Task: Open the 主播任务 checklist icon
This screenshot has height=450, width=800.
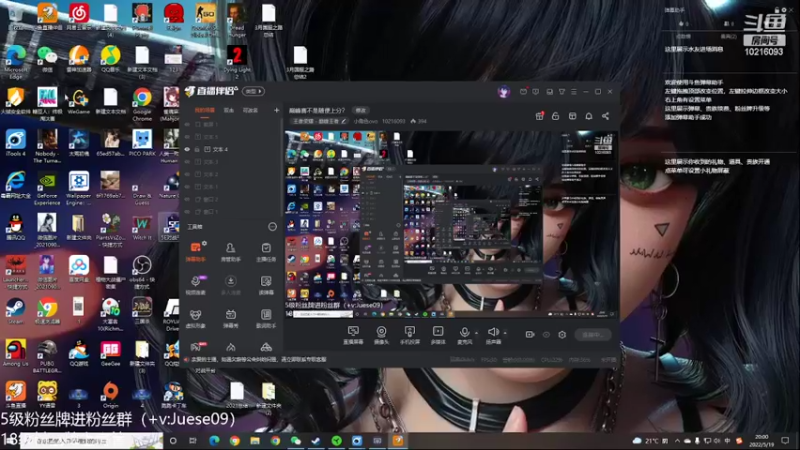Action: tap(266, 252)
